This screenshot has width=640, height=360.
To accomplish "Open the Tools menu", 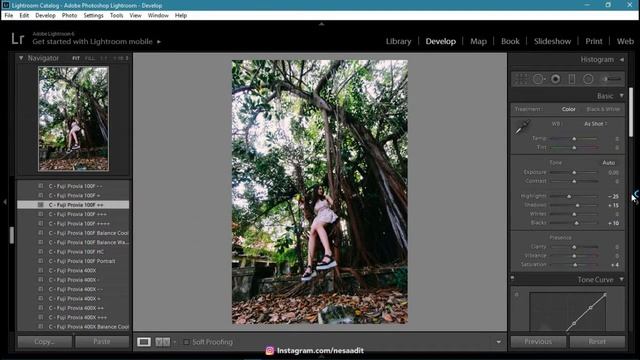I will (116, 15).
